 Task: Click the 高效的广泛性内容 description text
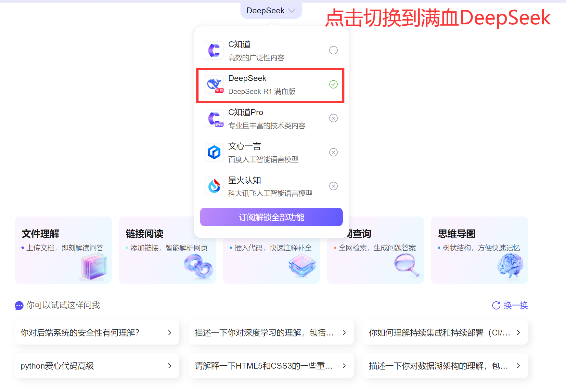click(x=256, y=58)
